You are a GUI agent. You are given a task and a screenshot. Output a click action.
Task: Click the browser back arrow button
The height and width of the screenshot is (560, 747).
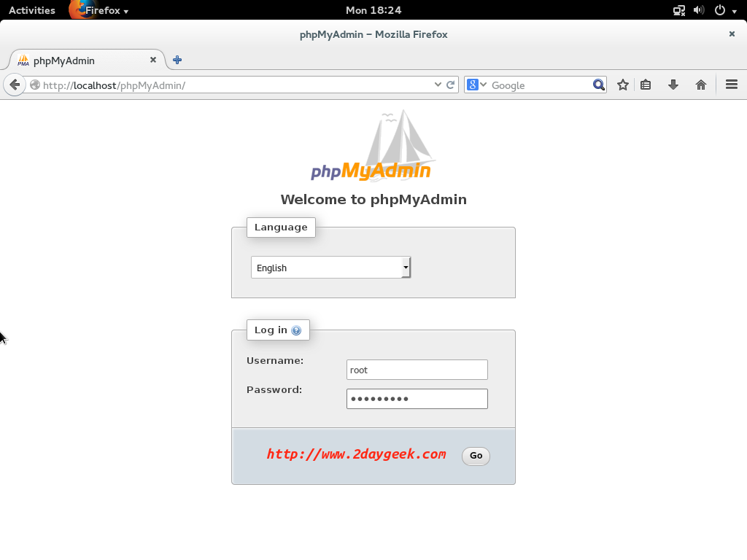(x=15, y=85)
